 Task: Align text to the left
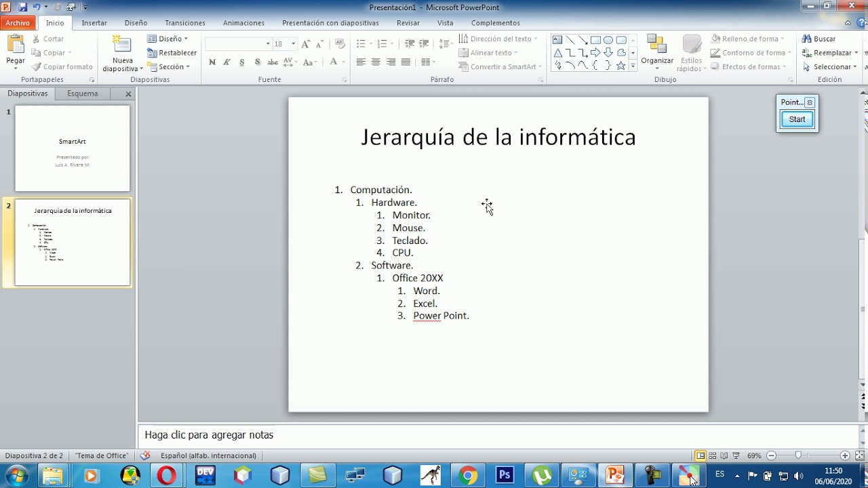tap(361, 62)
